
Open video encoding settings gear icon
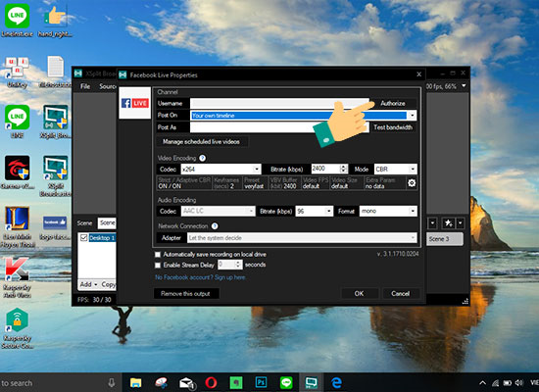pyautogui.click(x=412, y=183)
